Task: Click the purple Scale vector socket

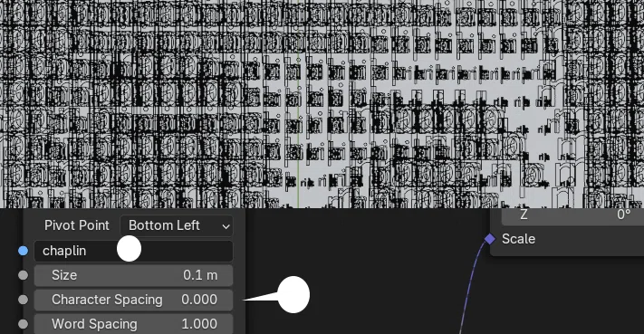Action: point(490,239)
